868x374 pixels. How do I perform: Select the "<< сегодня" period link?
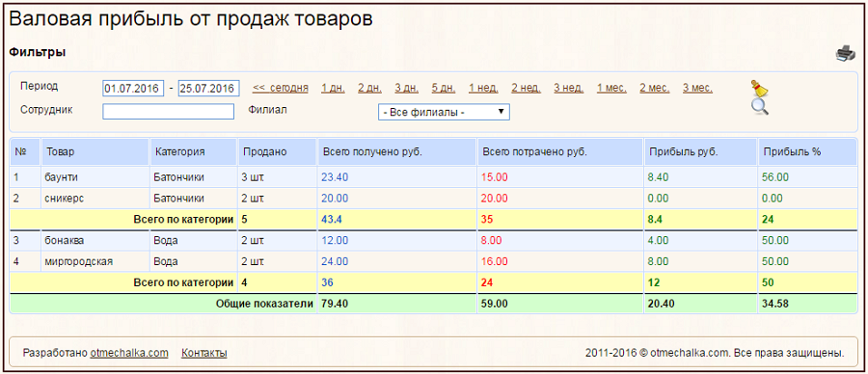(x=280, y=88)
